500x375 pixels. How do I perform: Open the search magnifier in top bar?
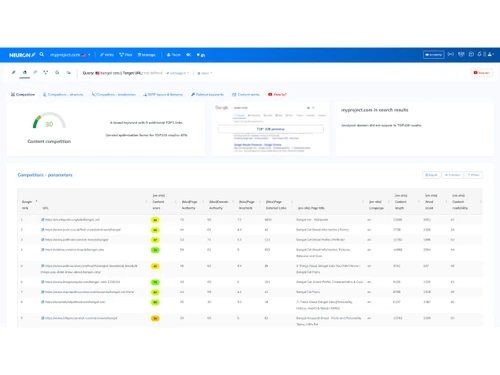(42, 54)
